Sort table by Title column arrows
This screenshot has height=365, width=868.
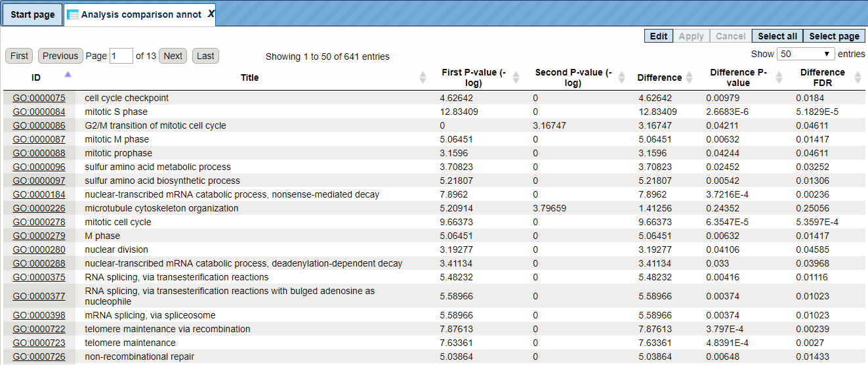pyautogui.click(x=423, y=77)
